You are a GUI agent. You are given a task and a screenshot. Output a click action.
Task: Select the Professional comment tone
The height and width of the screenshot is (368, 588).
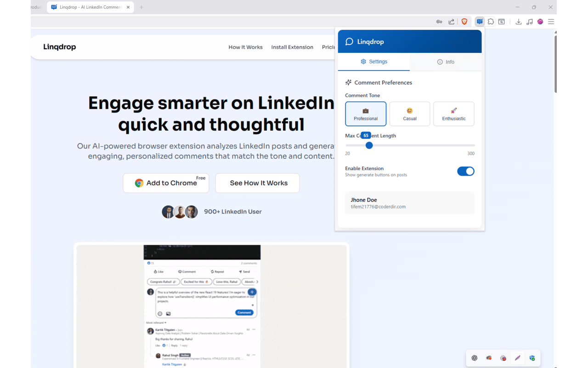tap(366, 114)
